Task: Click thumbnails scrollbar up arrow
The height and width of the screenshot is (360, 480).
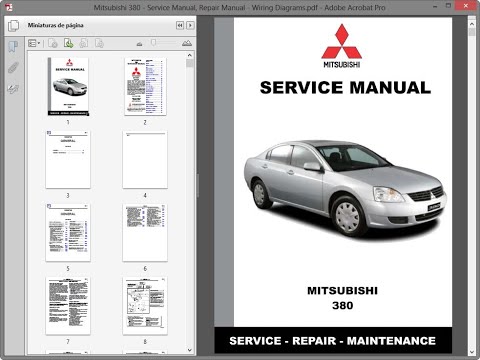Action: click(x=190, y=55)
